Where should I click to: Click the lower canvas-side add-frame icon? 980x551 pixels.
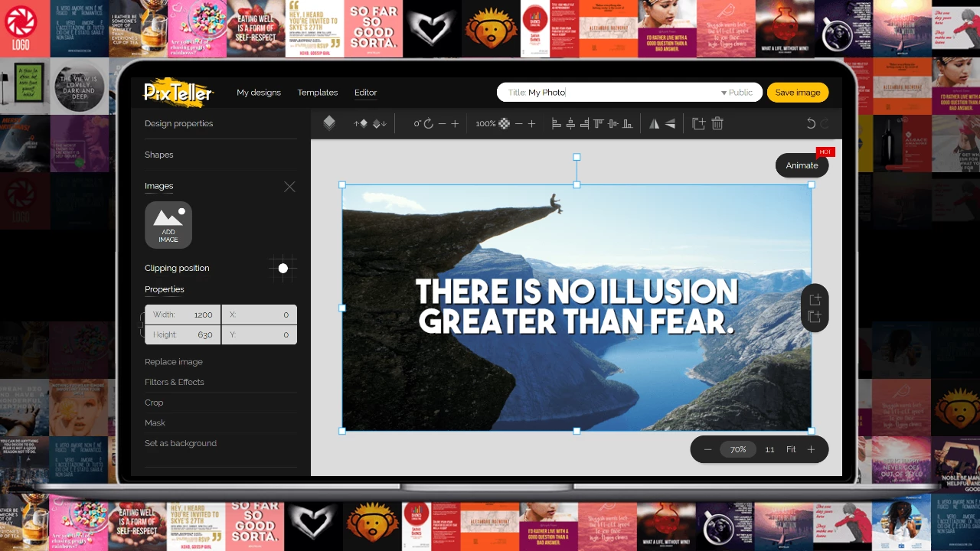[815, 317]
